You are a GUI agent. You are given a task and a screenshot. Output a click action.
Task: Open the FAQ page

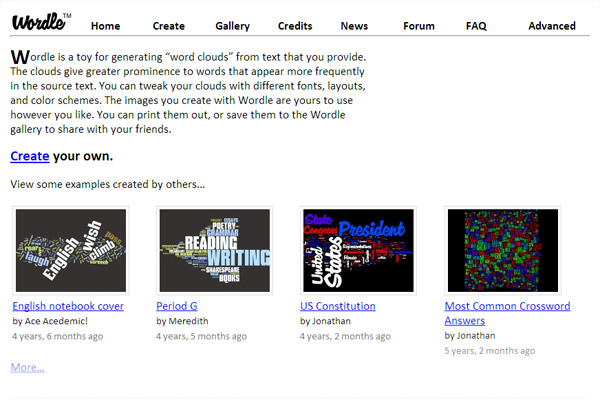click(x=476, y=26)
